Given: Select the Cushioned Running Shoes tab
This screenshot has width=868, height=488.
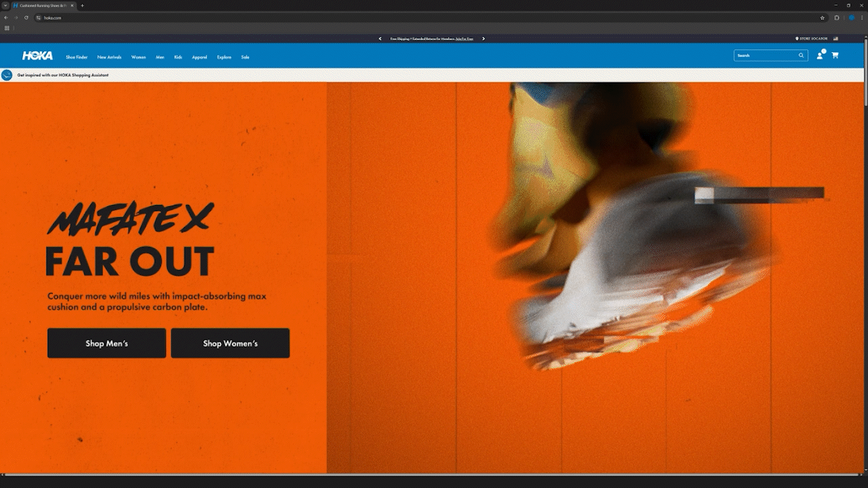Looking at the screenshot, I should pos(43,6).
